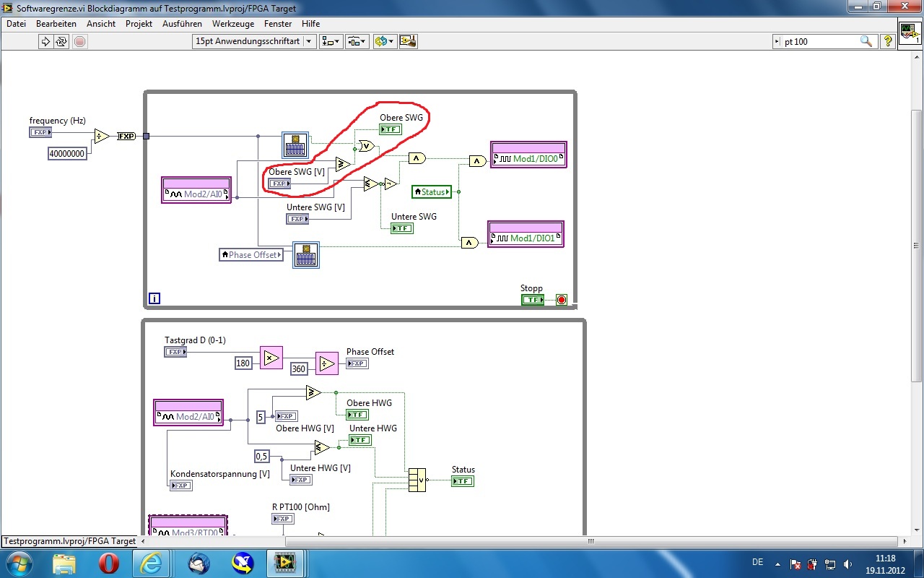
Task: Select the Untere SWG boolean indicator terminal
Action: point(402,228)
